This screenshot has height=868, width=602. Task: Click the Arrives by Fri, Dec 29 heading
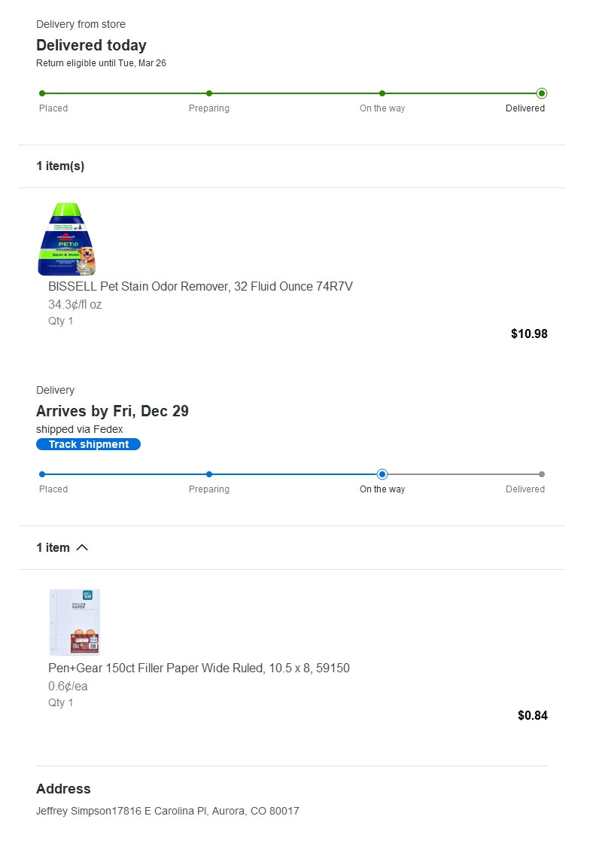click(112, 411)
